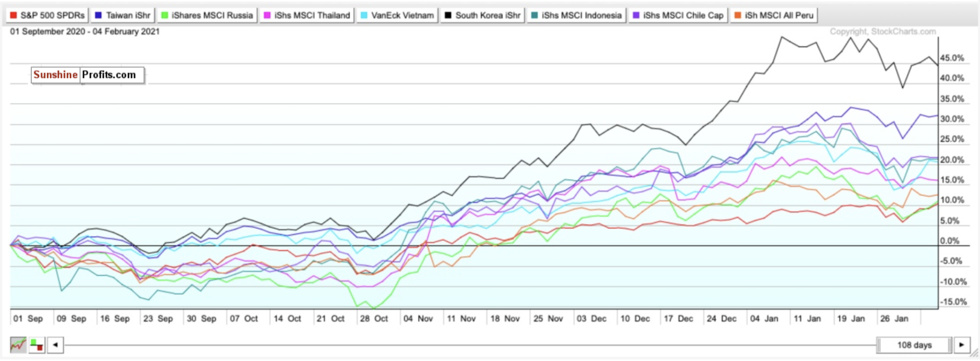
Task: Click the 25 Nov axis label
Action: 548,319
